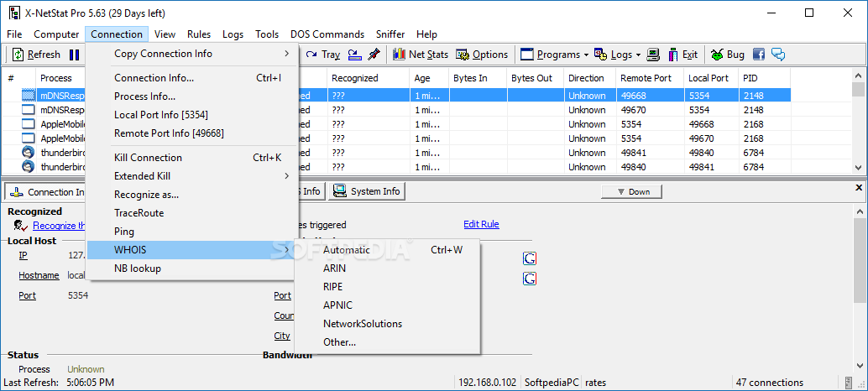Select Local Port Info [5354]
This screenshot has width=868, height=391.
tap(192, 115)
